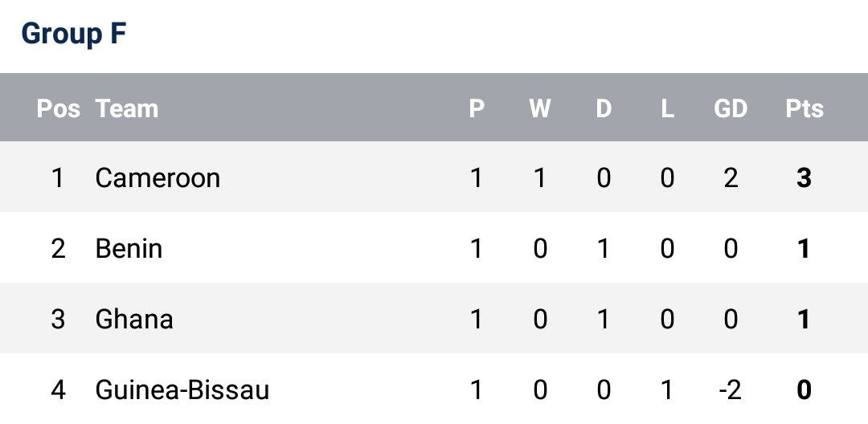This screenshot has height=424, width=868.
Task: Click the W (wins) column header
Action: [540, 108]
